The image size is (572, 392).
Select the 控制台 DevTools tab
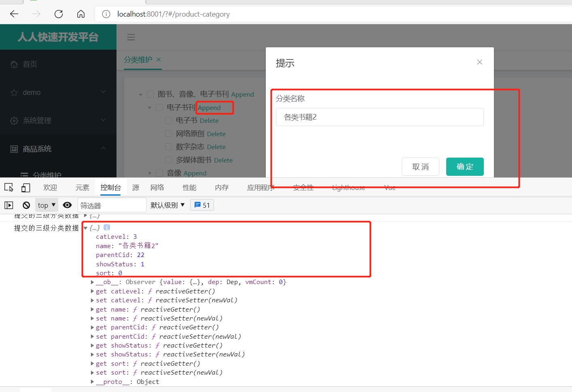pyautogui.click(x=110, y=188)
